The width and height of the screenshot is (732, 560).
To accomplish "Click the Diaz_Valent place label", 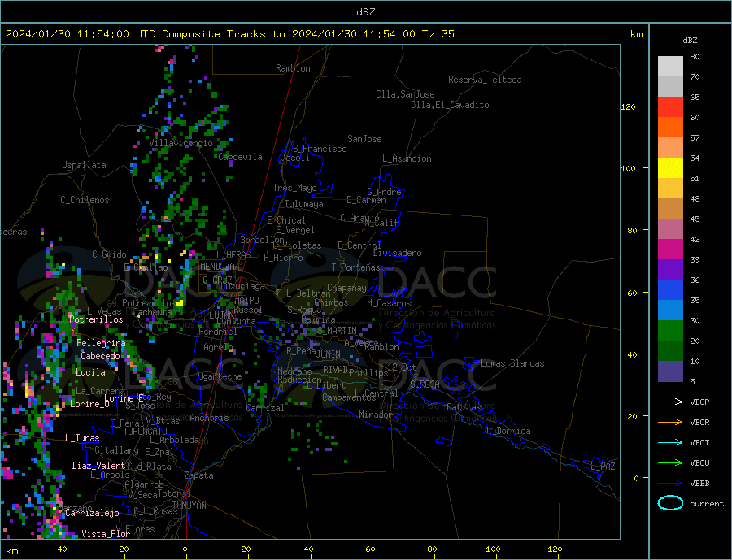I will click(x=98, y=466).
